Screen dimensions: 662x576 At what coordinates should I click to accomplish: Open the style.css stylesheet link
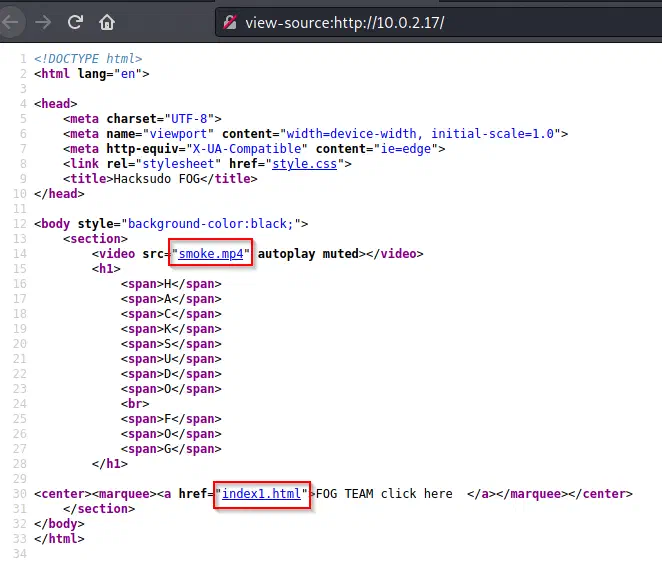(x=304, y=164)
